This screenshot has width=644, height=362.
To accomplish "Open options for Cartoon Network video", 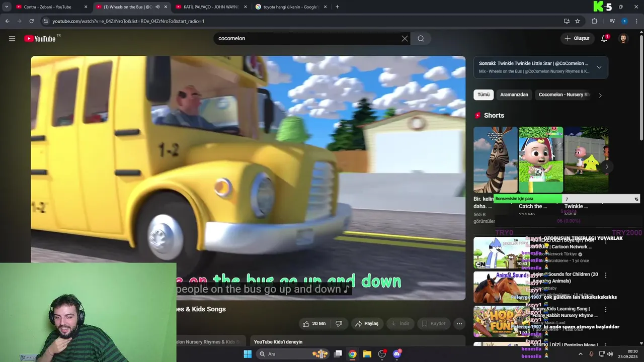I will click(x=606, y=241).
